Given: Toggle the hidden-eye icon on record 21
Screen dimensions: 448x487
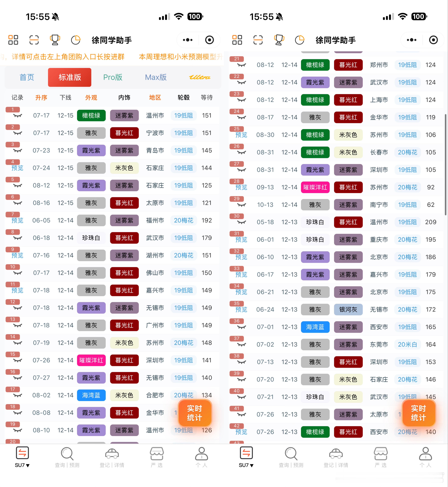Looking at the screenshot, I should [x=241, y=65].
